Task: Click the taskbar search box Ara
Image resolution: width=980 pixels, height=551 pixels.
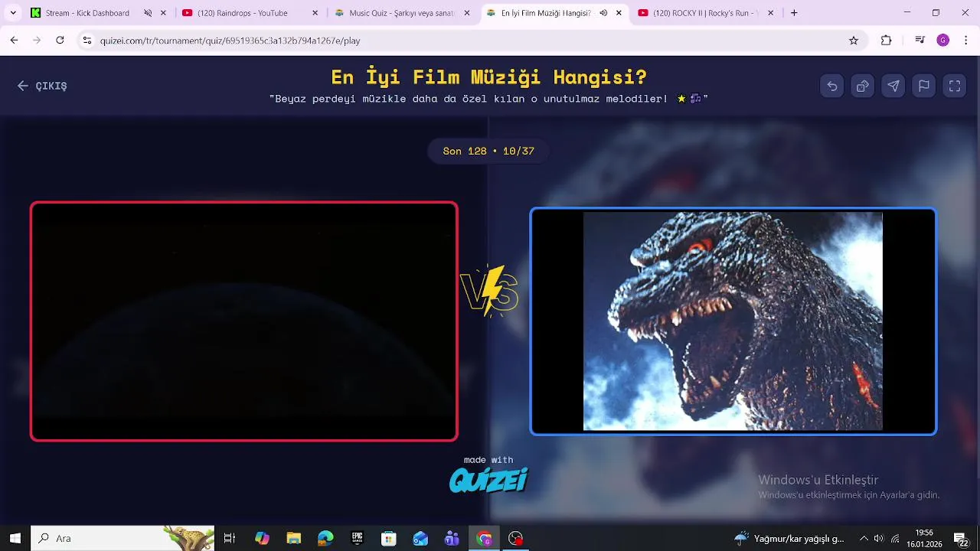Action: [122, 538]
